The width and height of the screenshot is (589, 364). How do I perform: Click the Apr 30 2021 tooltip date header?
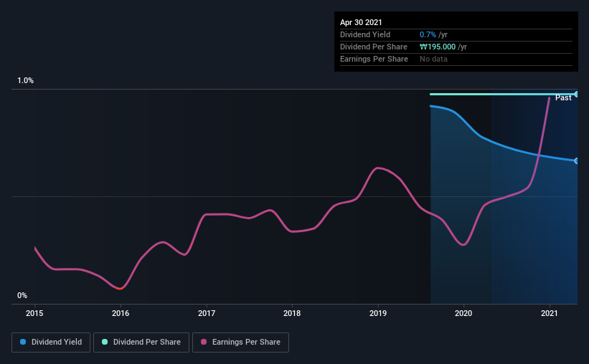[361, 22]
